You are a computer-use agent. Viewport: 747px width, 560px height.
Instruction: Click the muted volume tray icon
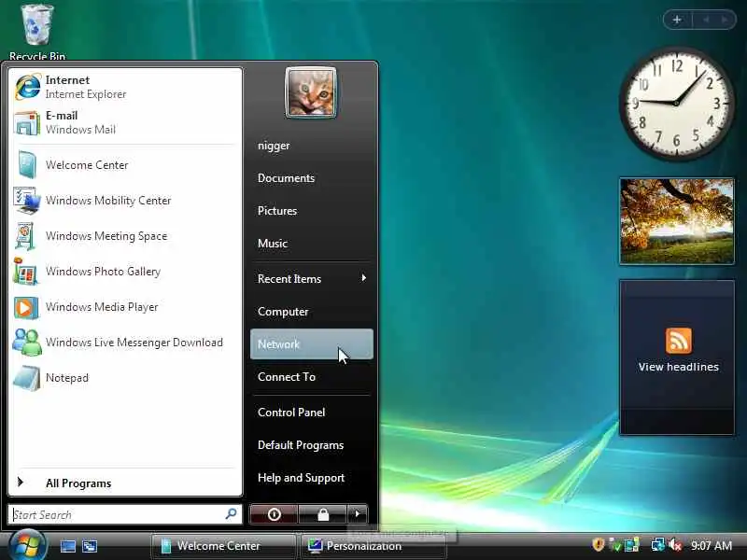click(x=675, y=545)
